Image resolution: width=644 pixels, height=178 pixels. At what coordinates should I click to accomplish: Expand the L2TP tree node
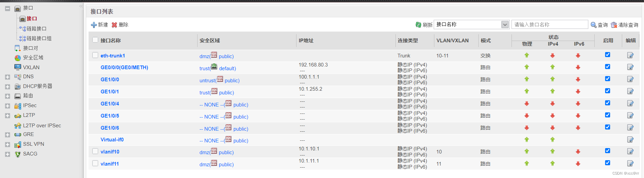tap(7, 116)
